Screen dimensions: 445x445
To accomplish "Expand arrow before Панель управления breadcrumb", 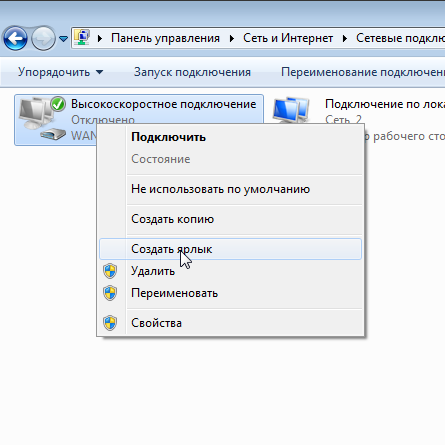I will (x=100, y=38).
